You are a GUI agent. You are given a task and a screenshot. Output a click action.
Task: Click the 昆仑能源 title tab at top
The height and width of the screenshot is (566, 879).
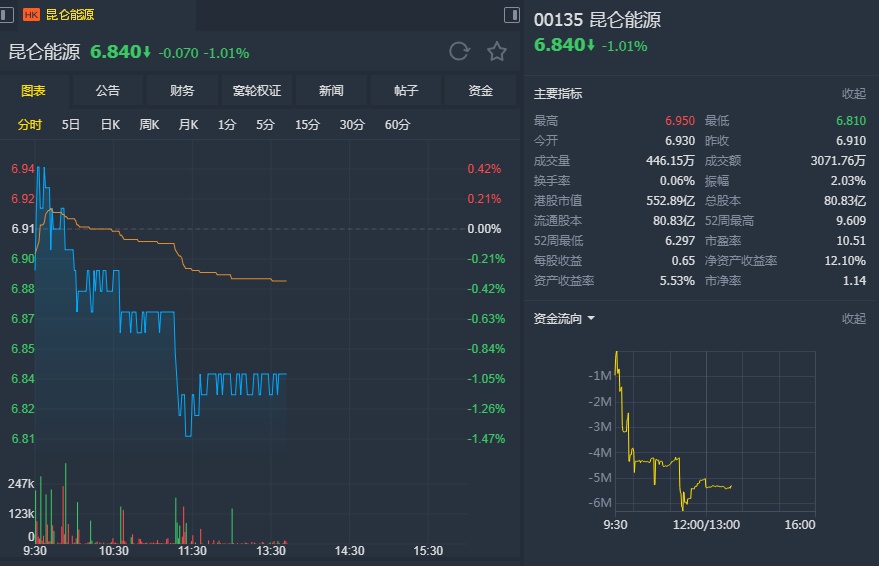click(70, 15)
